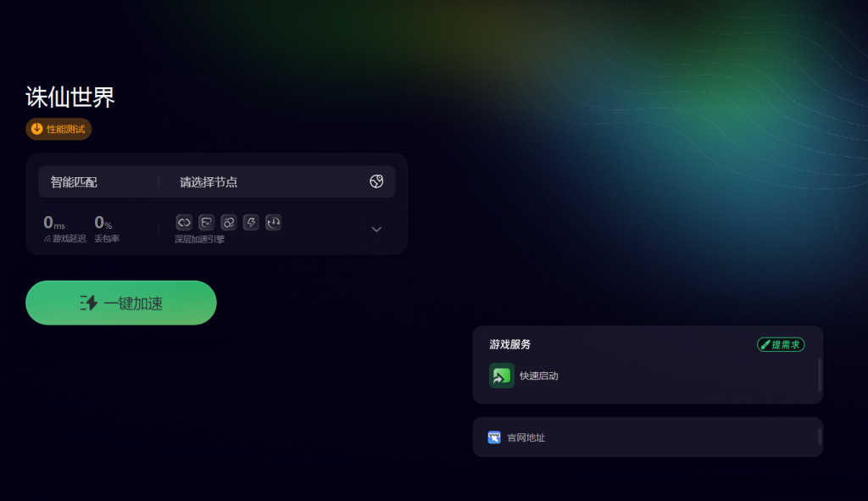Click the orange download arrow in 性能测试
This screenshot has width=868, height=501.
37,129
